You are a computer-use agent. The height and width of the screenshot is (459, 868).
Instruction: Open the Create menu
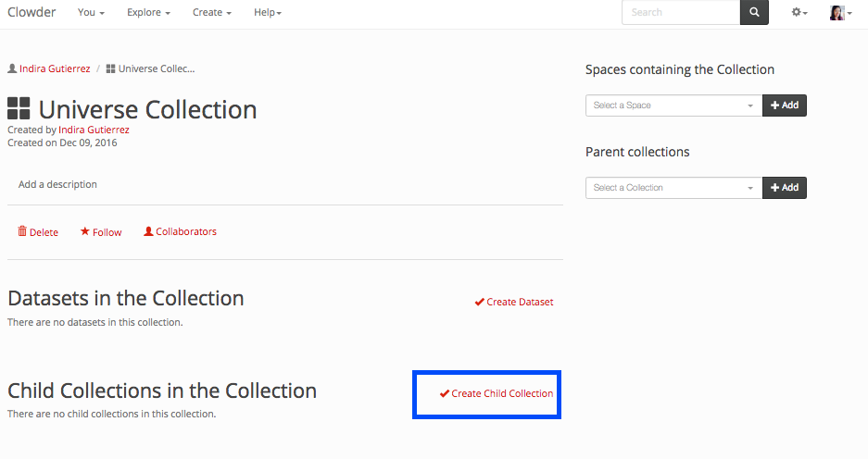click(x=211, y=13)
